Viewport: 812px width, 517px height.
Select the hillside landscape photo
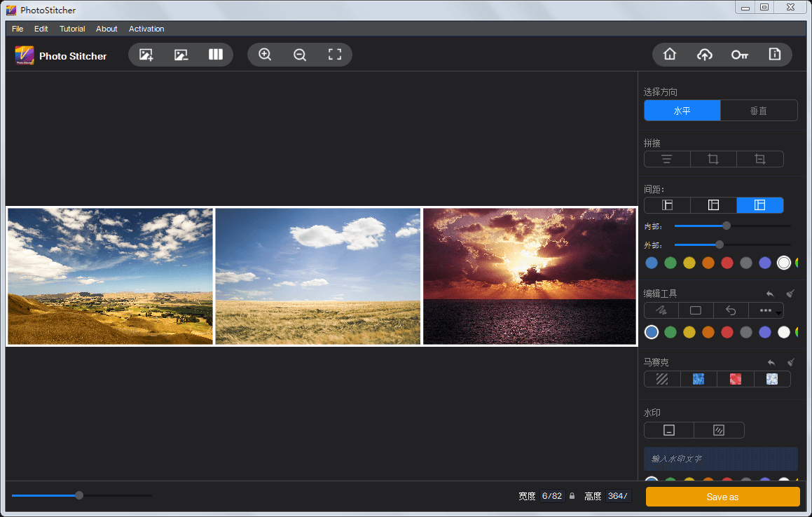point(110,276)
